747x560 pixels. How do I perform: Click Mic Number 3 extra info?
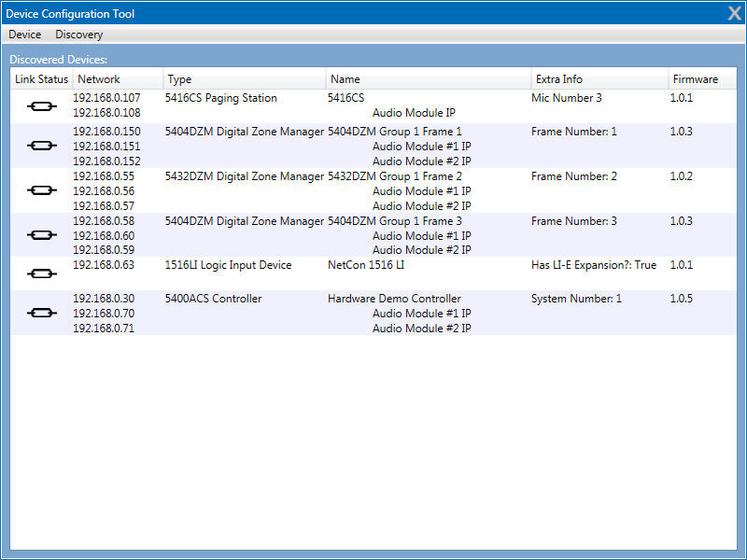[566, 98]
